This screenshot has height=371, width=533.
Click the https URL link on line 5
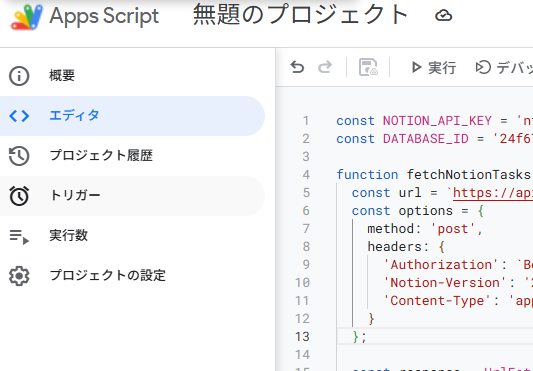pyautogui.click(x=493, y=193)
